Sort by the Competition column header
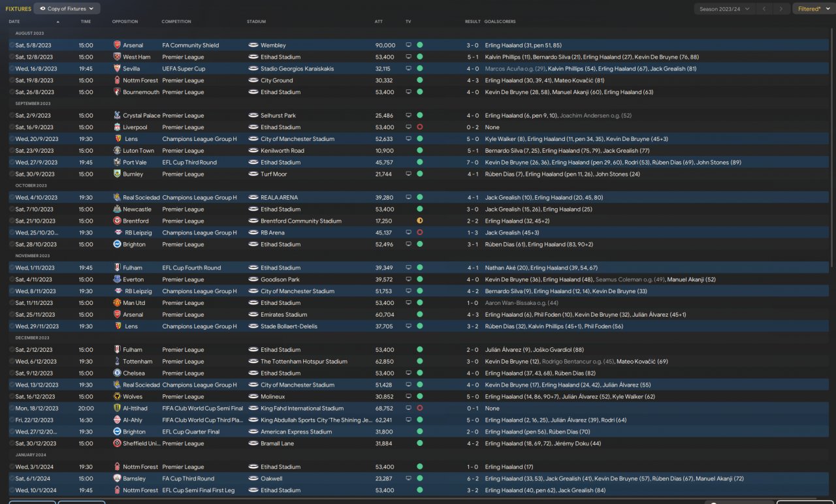The width and height of the screenshot is (836, 504). tap(176, 22)
